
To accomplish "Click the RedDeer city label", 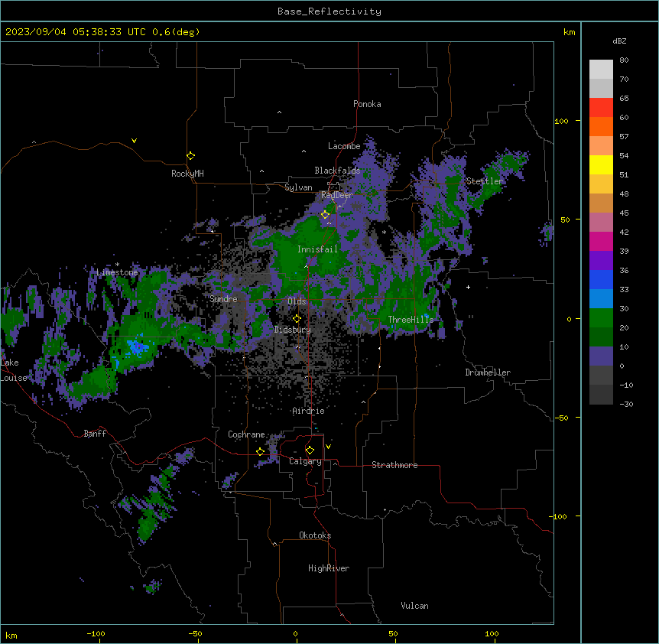I will point(337,195).
